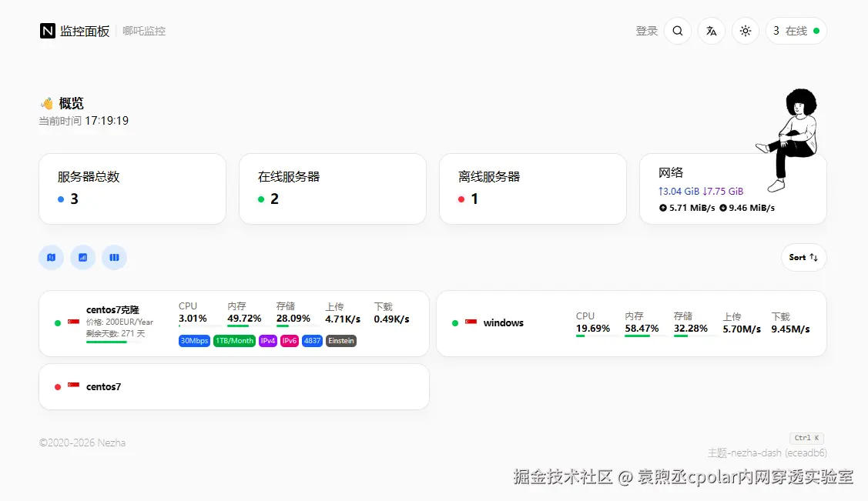868x501 pixels.
Task: Click the 1TB/Month tag
Action: click(x=234, y=341)
